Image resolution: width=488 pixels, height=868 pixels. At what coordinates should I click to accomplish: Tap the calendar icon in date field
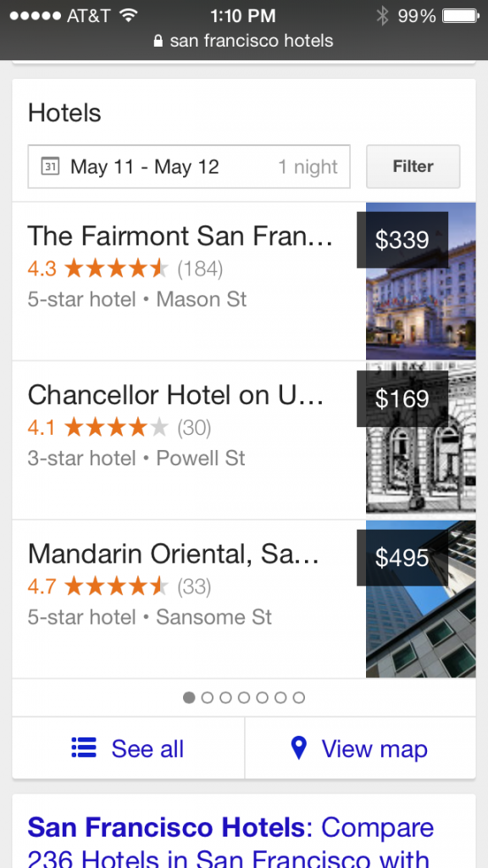[x=50, y=166]
